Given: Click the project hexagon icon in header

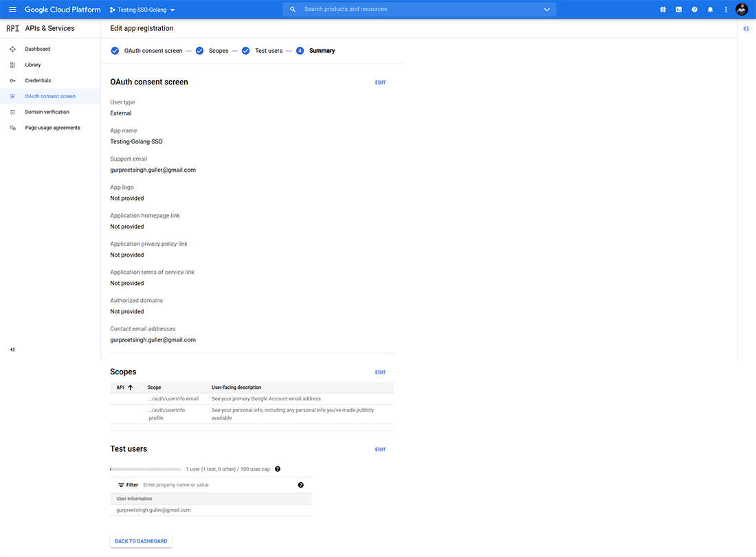Looking at the screenshot, I should (x=112, y=10).
